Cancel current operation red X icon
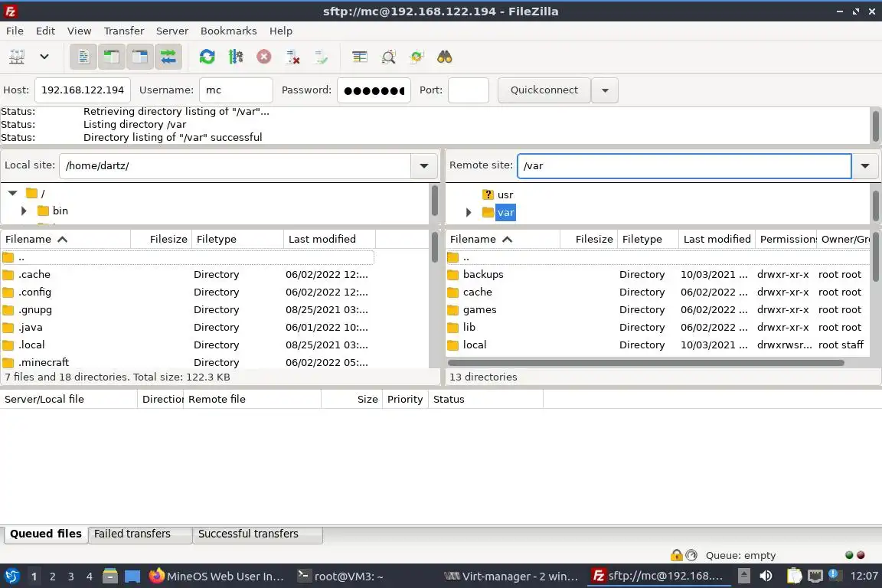Screen dimensions: 882x588 point(264,57)
